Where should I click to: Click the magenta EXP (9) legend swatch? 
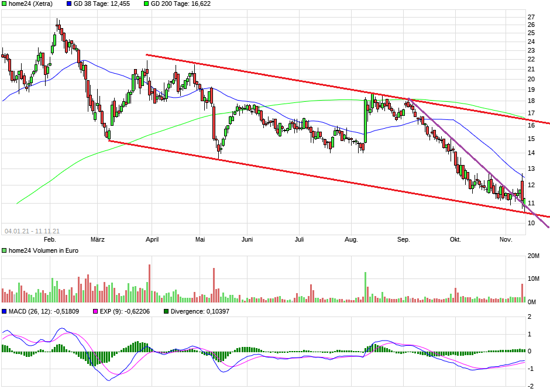coord(95,311)
